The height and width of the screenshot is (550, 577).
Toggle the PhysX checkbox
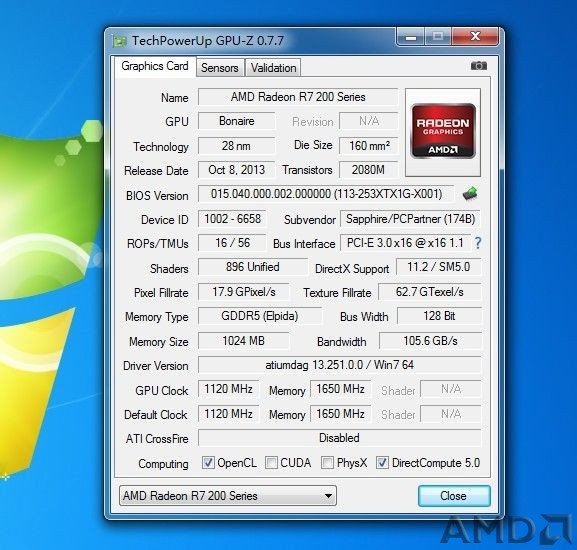(x=327, y=462)
